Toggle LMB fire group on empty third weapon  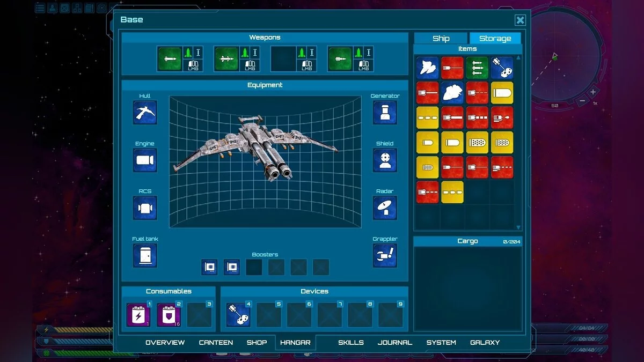click(307, 65)
